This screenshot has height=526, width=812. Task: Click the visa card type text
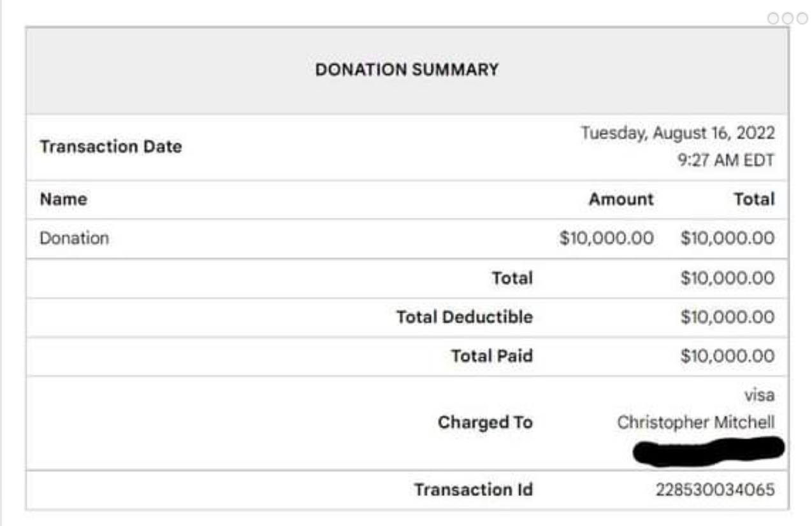coord(760,395)
